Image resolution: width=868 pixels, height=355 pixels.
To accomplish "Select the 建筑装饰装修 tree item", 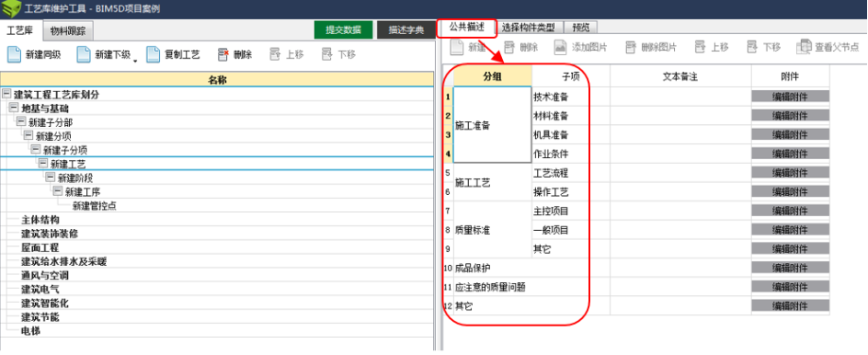I will [x=50, y=234].
